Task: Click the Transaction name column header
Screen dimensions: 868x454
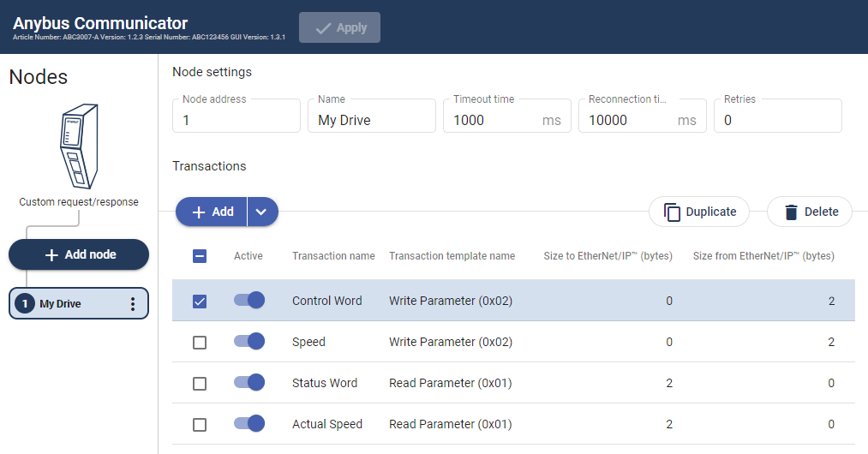Action: pyautogui.click(x=333, y=256)
